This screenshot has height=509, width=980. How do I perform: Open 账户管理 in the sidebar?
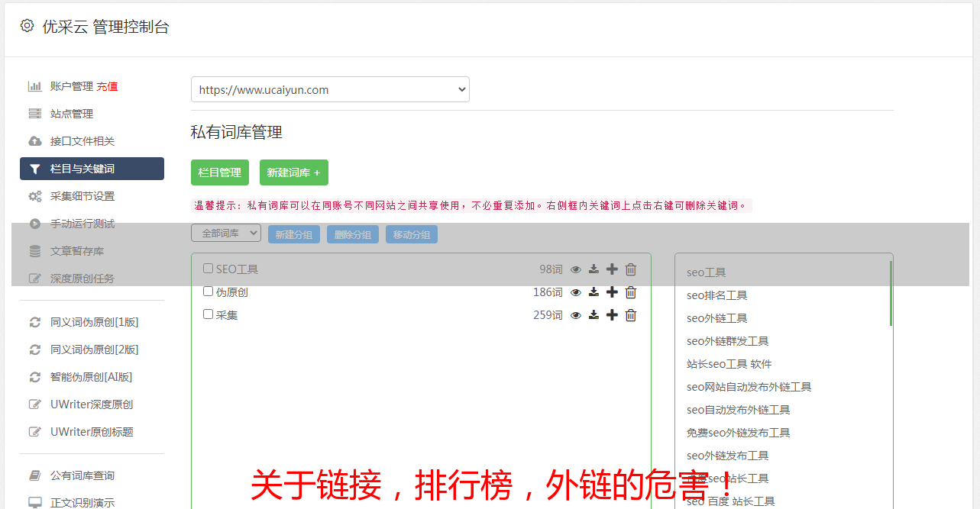coord(72,86)
